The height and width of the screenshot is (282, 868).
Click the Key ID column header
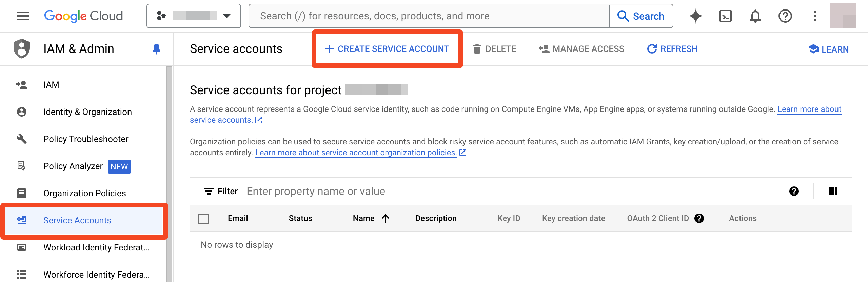509,218
